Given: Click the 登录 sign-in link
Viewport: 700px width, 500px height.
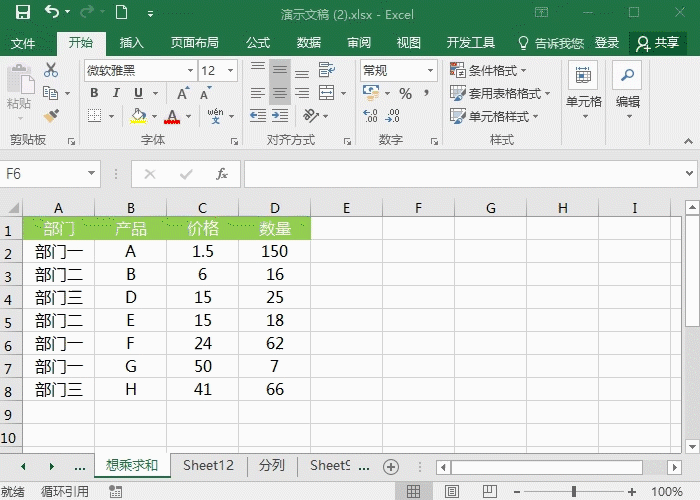Looking at the screenshot, I should point(607,43).
